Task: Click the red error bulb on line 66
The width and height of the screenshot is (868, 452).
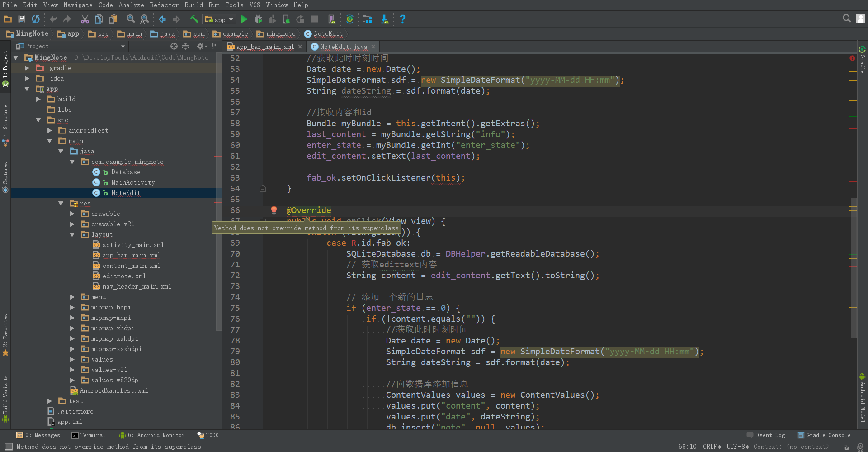Action: coord(274,210)
